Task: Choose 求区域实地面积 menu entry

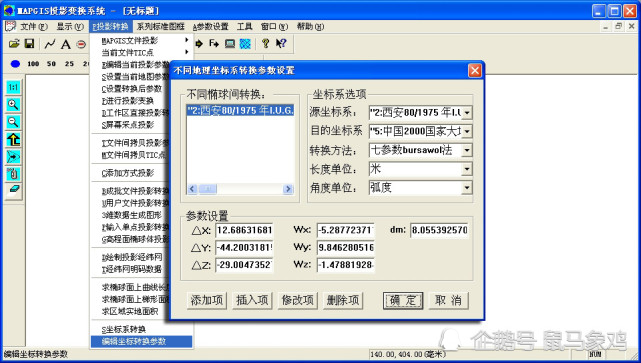Action: point(130,311)
